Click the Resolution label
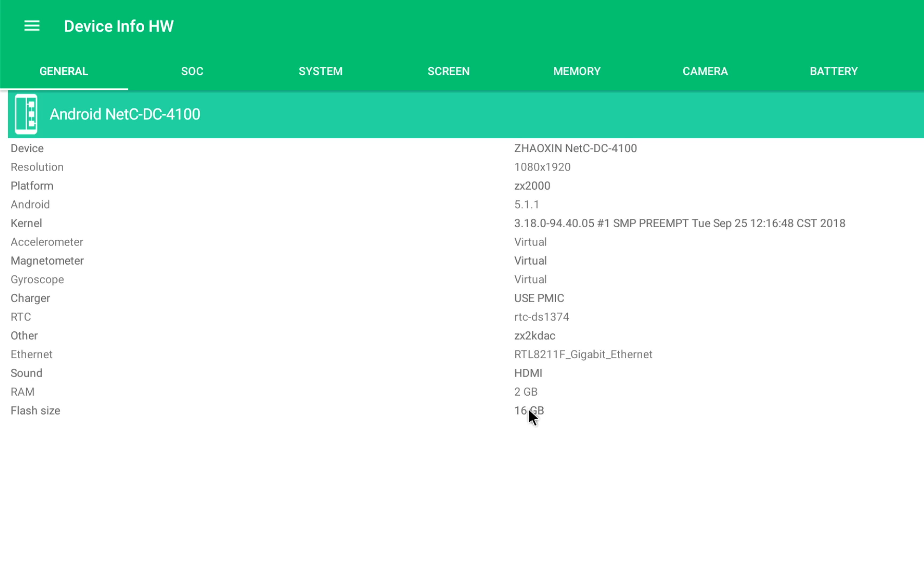The image size is (924, 578). tap(37, 167)
